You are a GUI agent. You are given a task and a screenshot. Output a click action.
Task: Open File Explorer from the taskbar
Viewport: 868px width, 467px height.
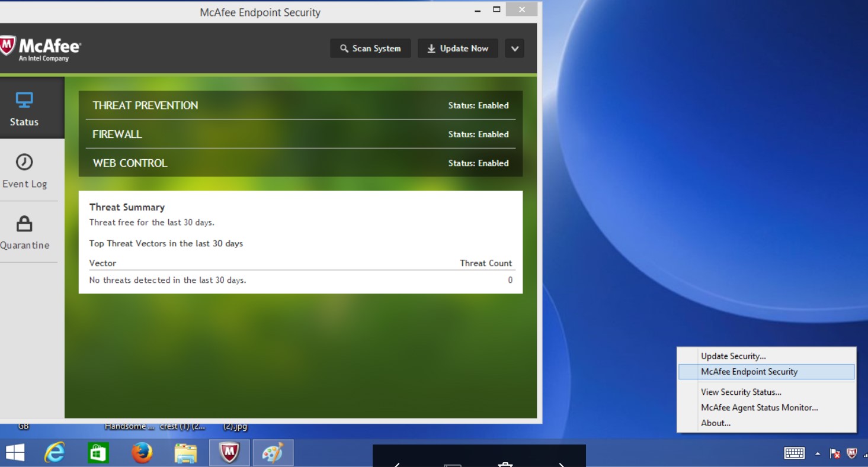point(185,453)
